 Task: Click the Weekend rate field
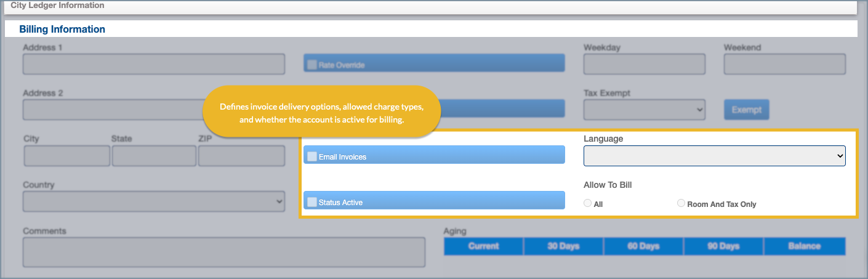point(784,64)
